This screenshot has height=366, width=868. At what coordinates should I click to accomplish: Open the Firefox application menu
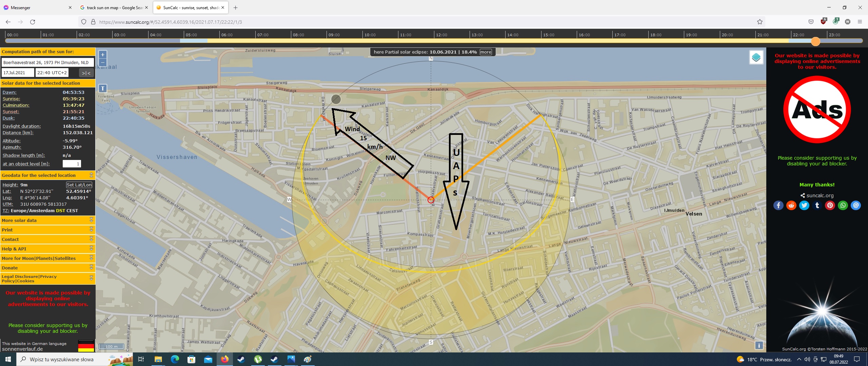click(x=860, y=22)
